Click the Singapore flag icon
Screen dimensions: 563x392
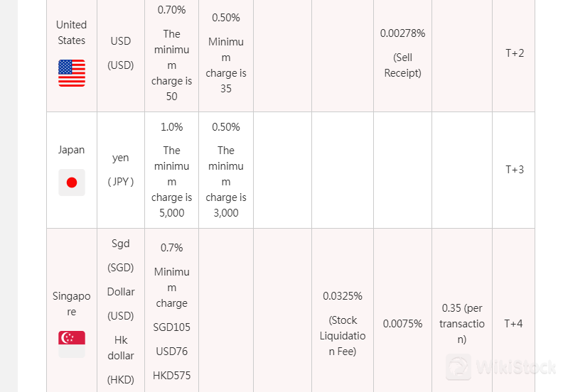click(x=72, y=344)
